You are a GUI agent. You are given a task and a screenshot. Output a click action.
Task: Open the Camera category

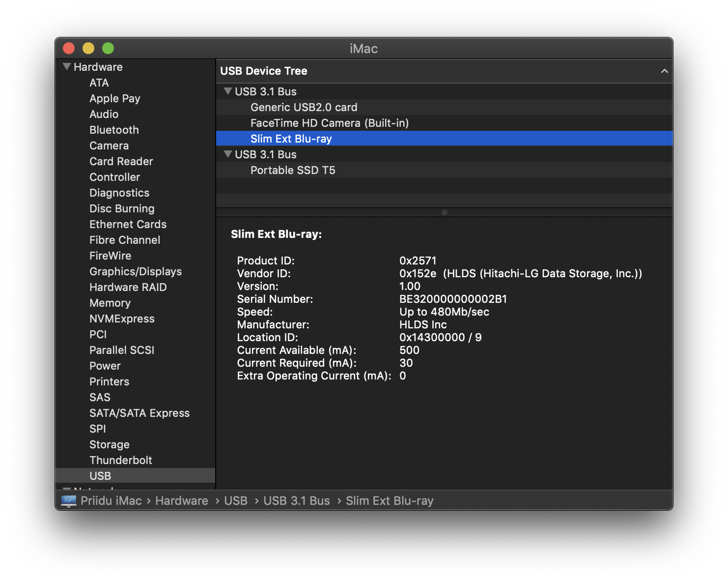pos(109,146)
